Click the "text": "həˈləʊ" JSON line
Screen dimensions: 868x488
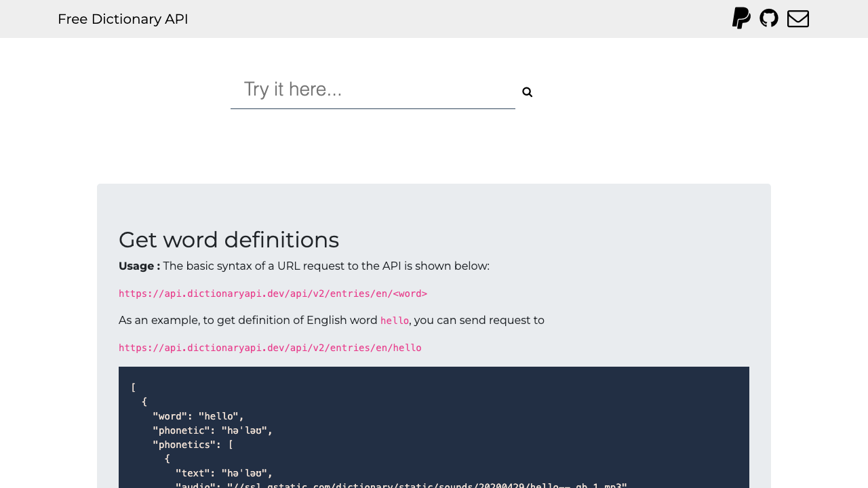tap(224, 473)
